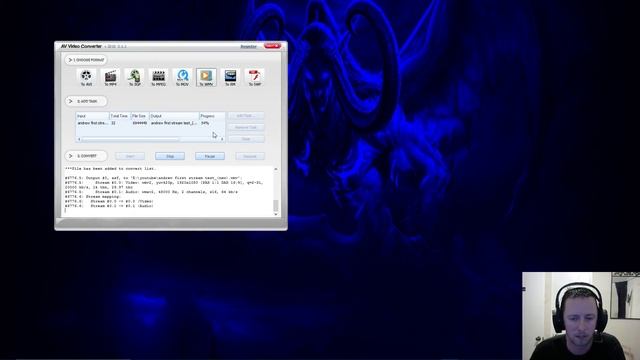Click the Stop conversion button
The width and height of the screenshot is (640, 360).
pyautogui.click(x=170, y=156)
